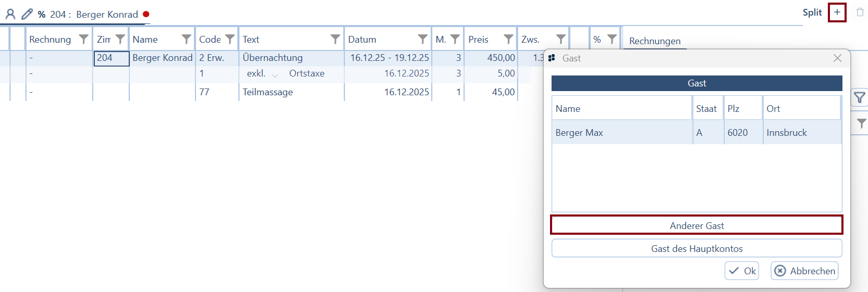This screenshot has height=292, width=868.
Task: Open the Text column filter dropdown
Action: pos(335,39)
